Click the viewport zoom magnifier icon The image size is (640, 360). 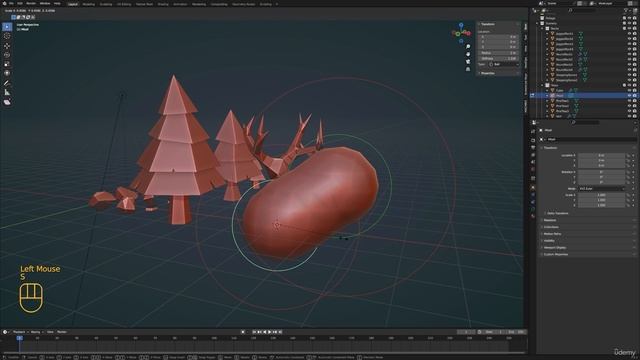[x=468, y=47]
